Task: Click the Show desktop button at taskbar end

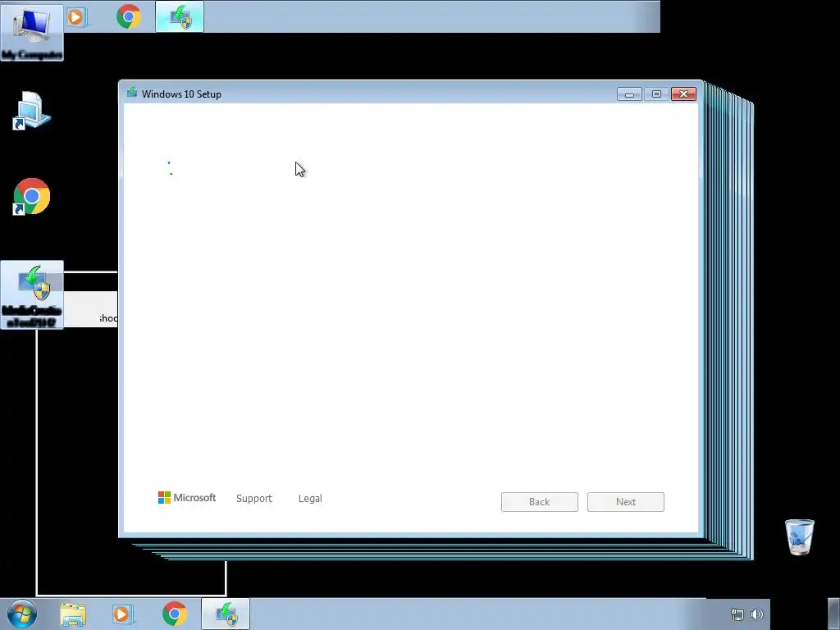Action: pos(833,614)
